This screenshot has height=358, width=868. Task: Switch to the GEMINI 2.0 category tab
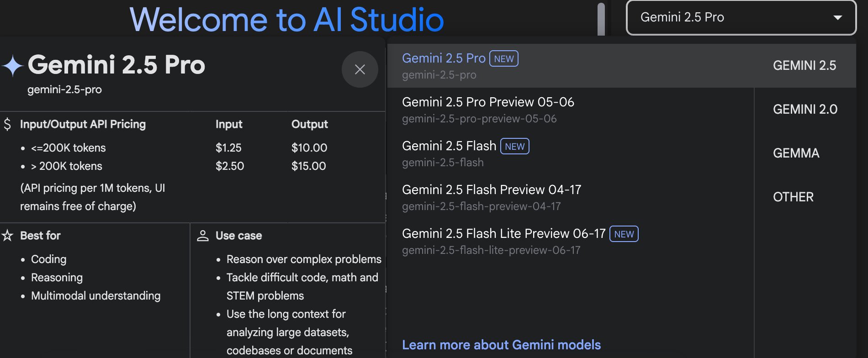(x=805, y=110)
